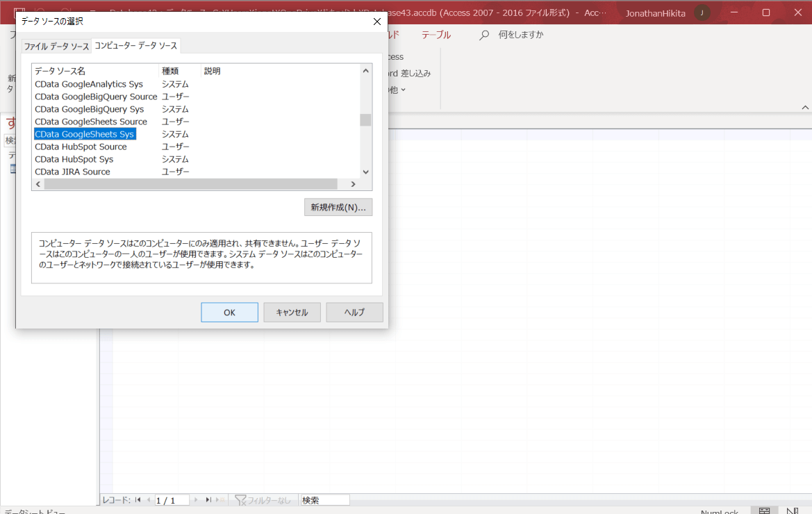Switch to Datasheet view status bar icon
Screen dimensions: 812x514
[x=764, y=511]
